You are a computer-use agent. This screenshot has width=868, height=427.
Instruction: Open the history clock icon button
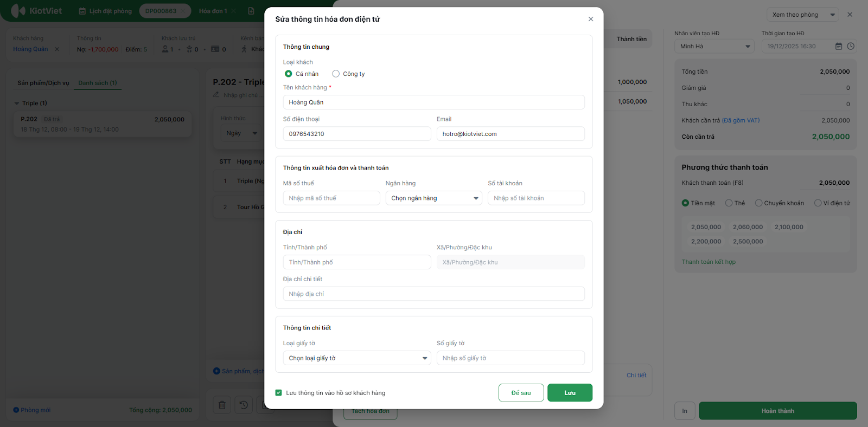coord(244,405)
